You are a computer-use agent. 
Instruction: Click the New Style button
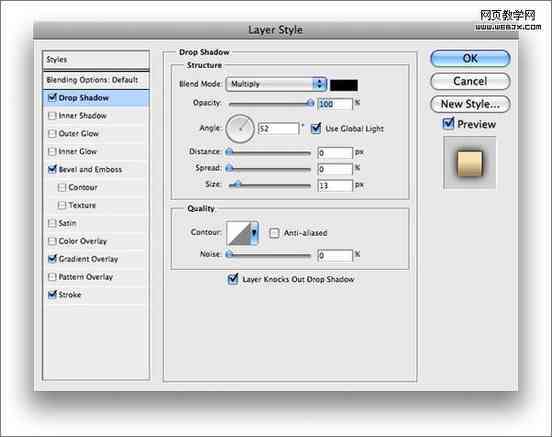click(470, 104)
